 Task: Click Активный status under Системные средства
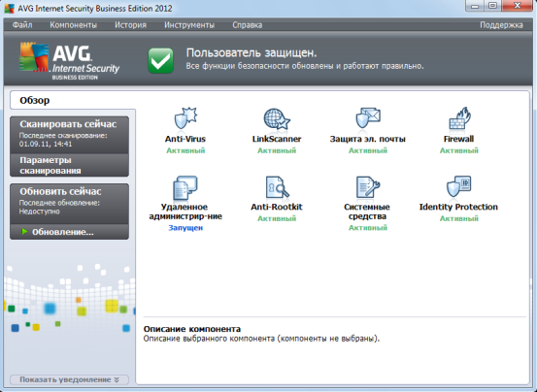click(x=368, y=228)
